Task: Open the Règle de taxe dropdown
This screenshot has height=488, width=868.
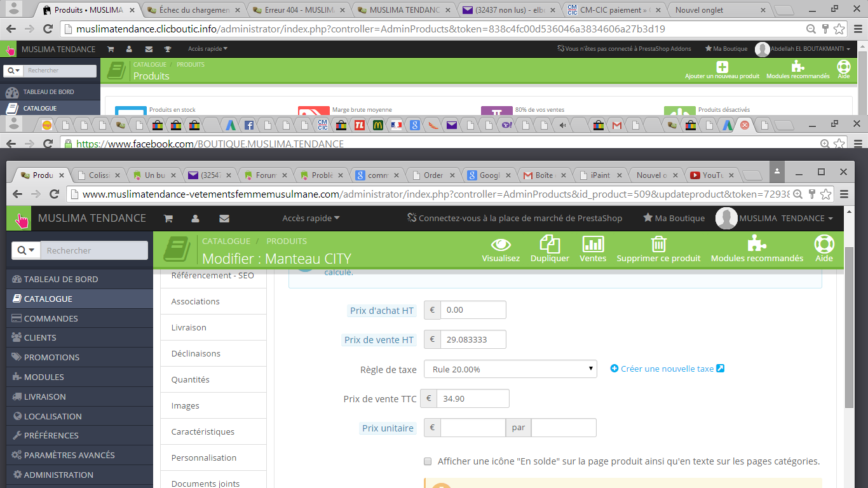Action: click(x=510, y=369)
